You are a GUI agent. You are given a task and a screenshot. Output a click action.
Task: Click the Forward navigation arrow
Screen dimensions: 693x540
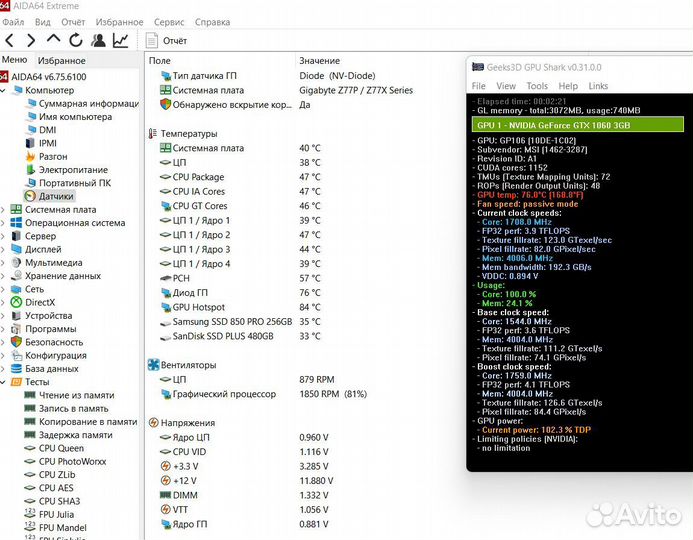coord(31,41)
